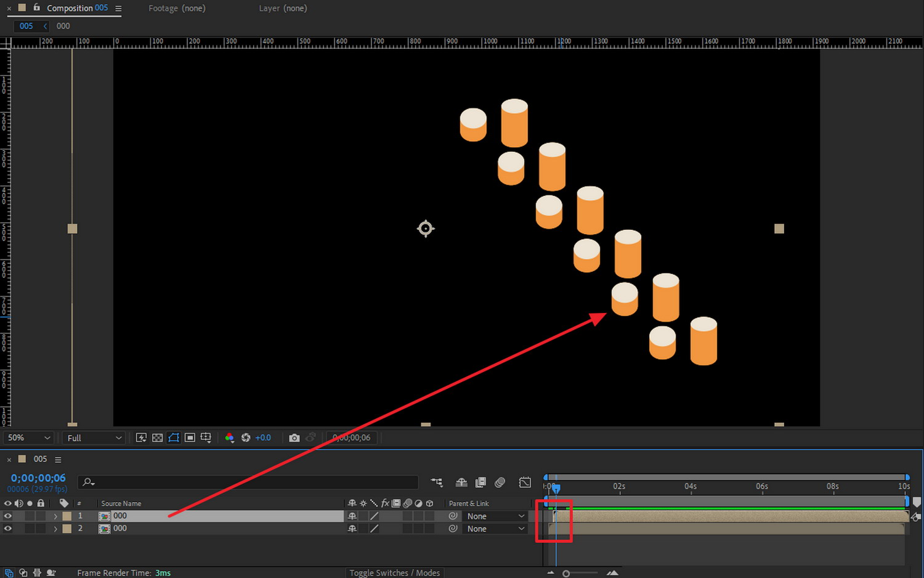Take a snapshot with the camera icon
Viewport: 924px width, 578px height.
coord(294,438)
